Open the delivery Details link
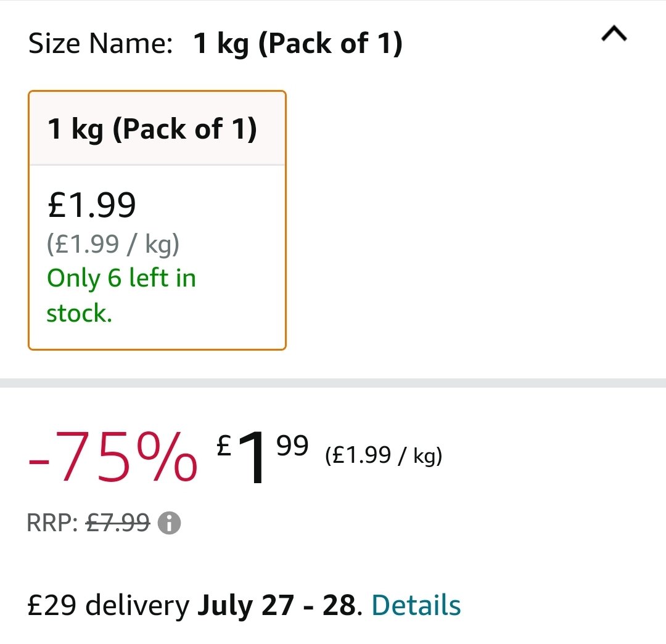This screenshot has height=644, width=666. 416,605
